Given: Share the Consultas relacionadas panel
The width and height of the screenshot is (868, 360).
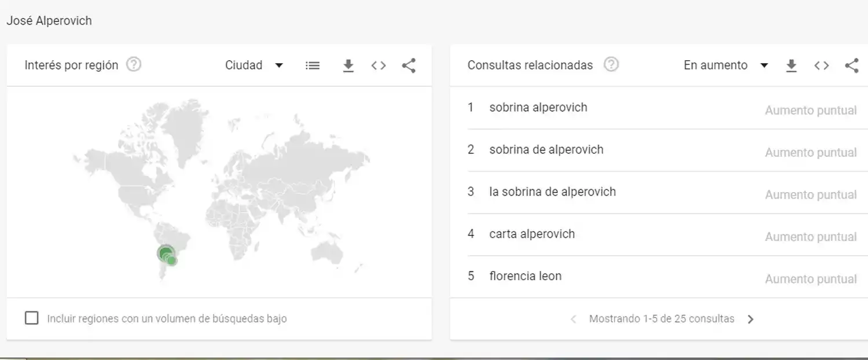Looking at the screenshot, I should tap(852, 65).
